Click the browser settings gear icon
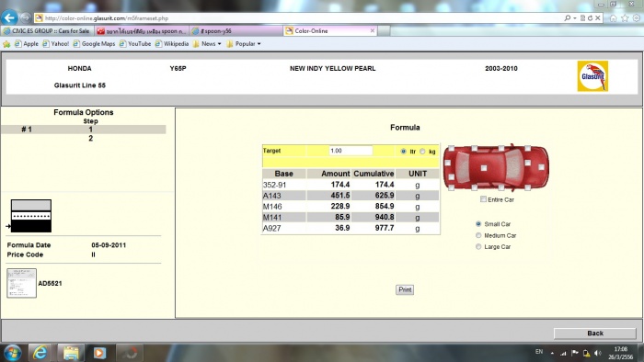The image size is (644, 362). (x=637, y=18)
